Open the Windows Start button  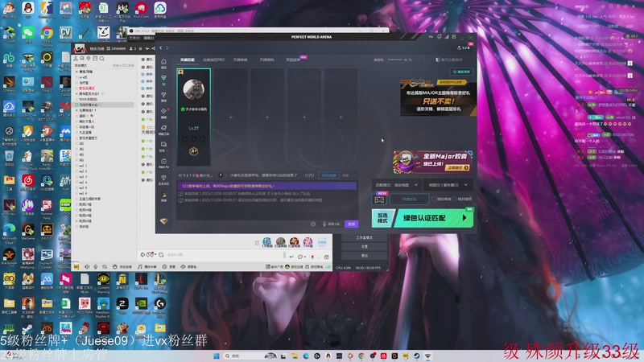pos(217,356)
